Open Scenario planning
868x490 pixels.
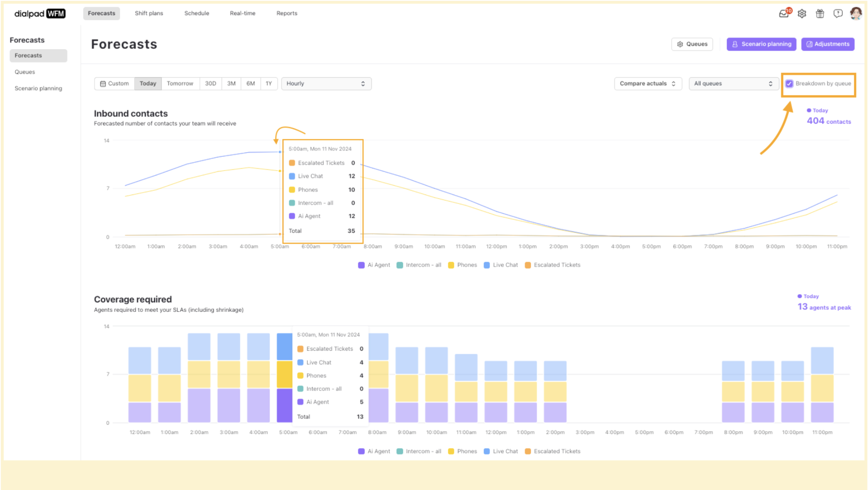(x=761, y=44)
